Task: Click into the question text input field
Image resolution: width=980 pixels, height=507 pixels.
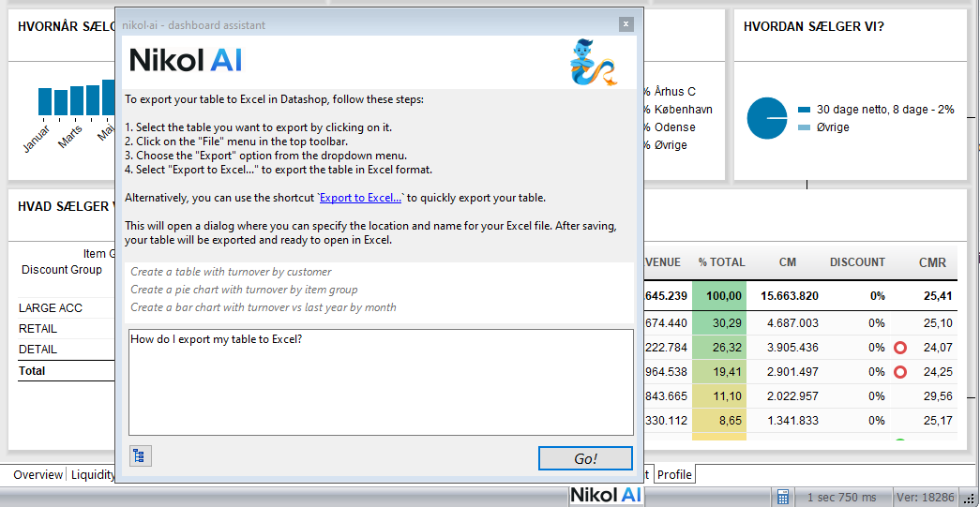Action: point(381,382)
